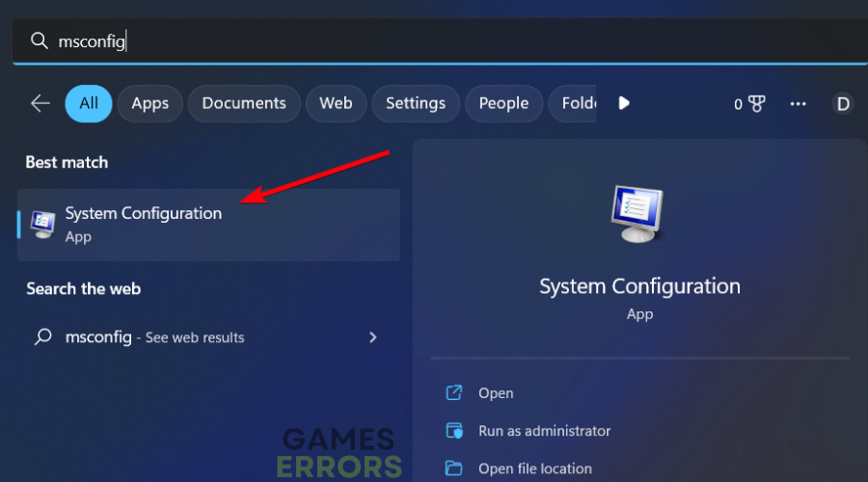Open the System Configuration best match result
Image resolution: width=868 pixels, height=482 pixels.
click(208, 225)
